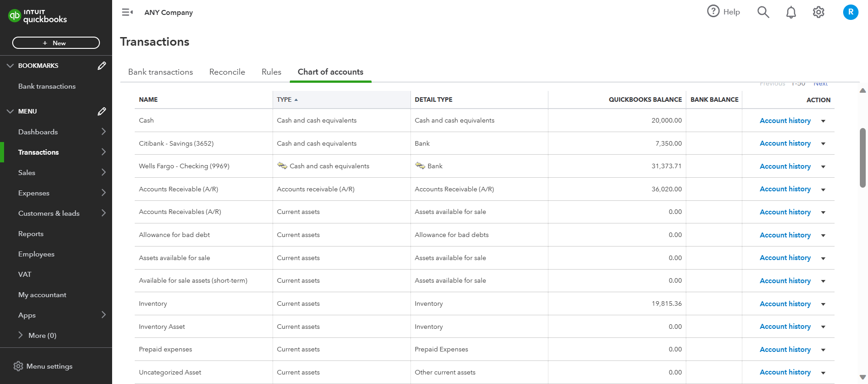Screen dimensions: 868x384
Task: Click the Menu settings gear icon
Action: point(18,366)
